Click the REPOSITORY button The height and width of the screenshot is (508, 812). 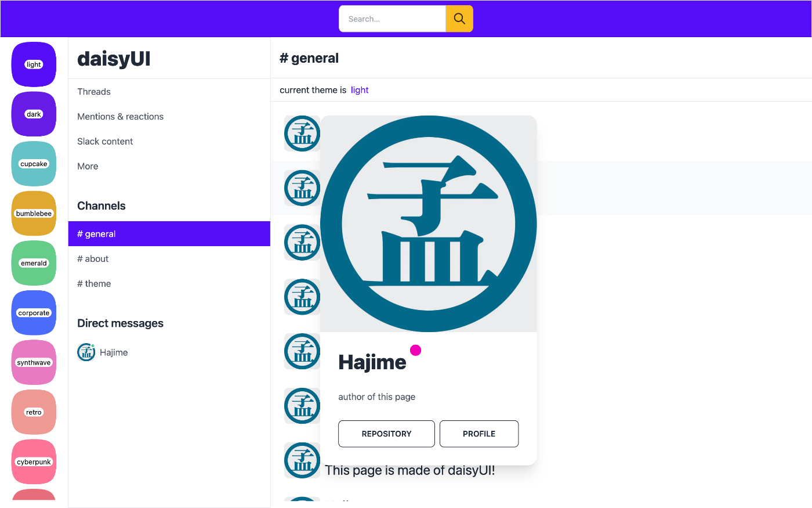click(386, 434)
